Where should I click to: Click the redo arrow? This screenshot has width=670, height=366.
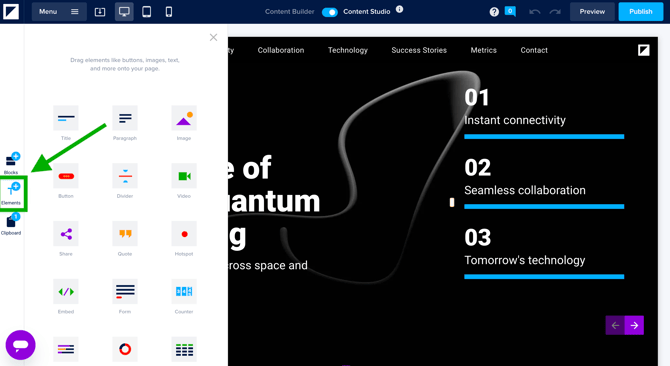pyautogui.click(x=555, y=12)
